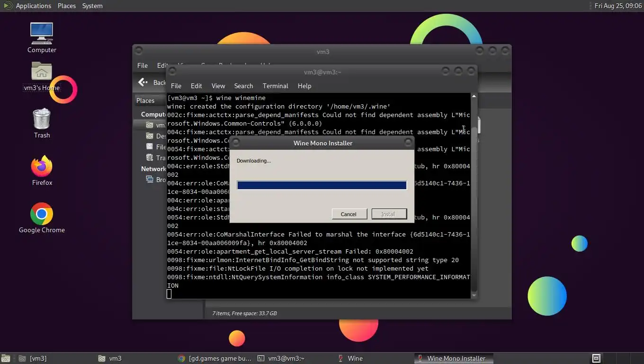Cancel the Wine Mono download
This screenshot has width=644, height=364.
click(349, 214)
